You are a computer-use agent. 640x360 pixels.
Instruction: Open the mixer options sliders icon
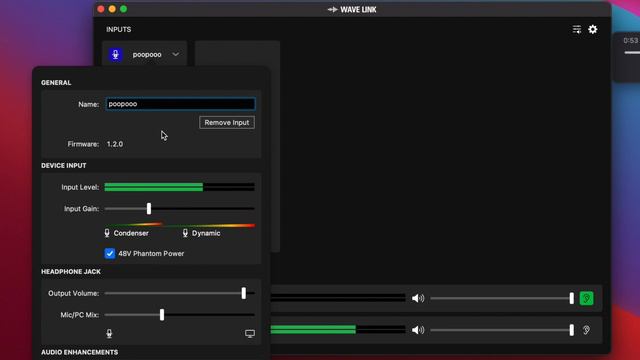click(577, 29)
